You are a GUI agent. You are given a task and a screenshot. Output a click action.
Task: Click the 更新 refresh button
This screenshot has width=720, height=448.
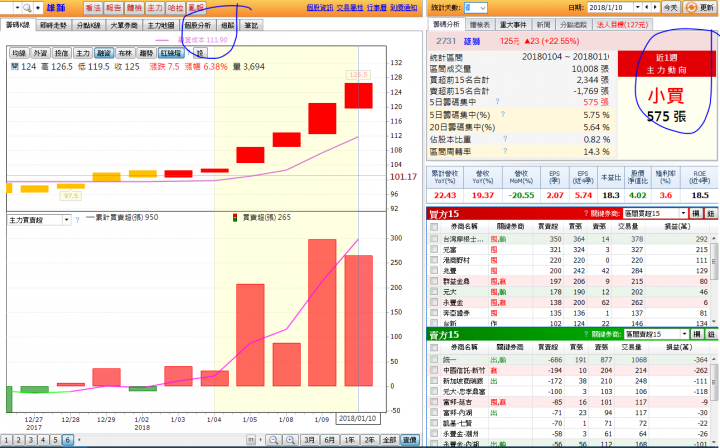(x=700, y=8)
